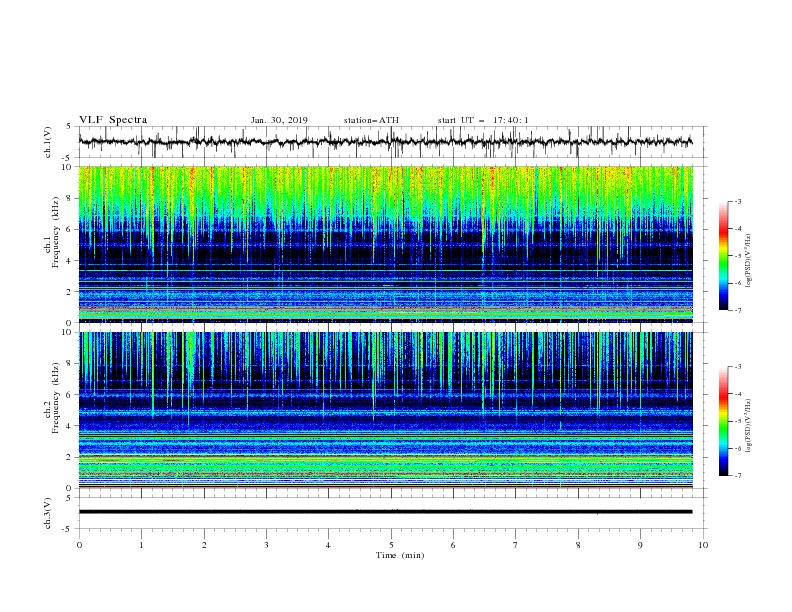Screen dimensions: 792x612
Task: Click the time axis tick label "7"
Action: [516, 545]
